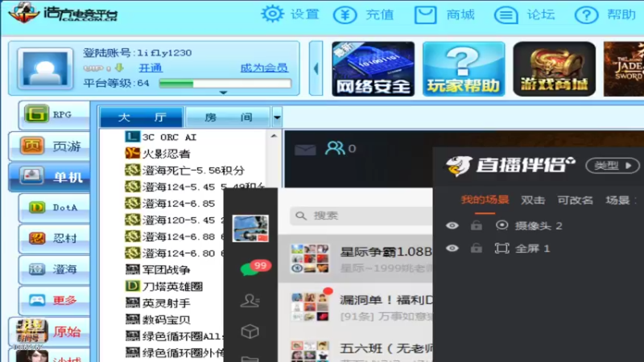Select the RPG category button
This screenshot has width=644, height=362.
coord(54,114)
